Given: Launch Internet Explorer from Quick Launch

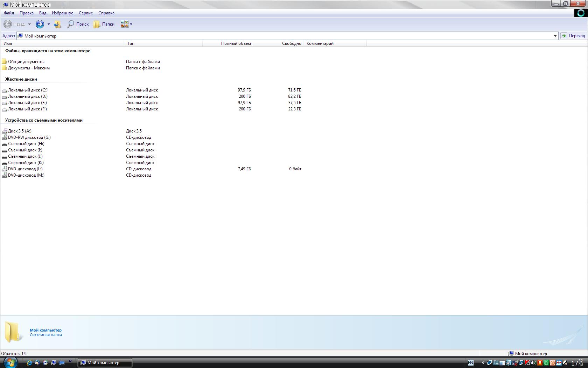Looking at the screenshot, I should coord(29,363).
